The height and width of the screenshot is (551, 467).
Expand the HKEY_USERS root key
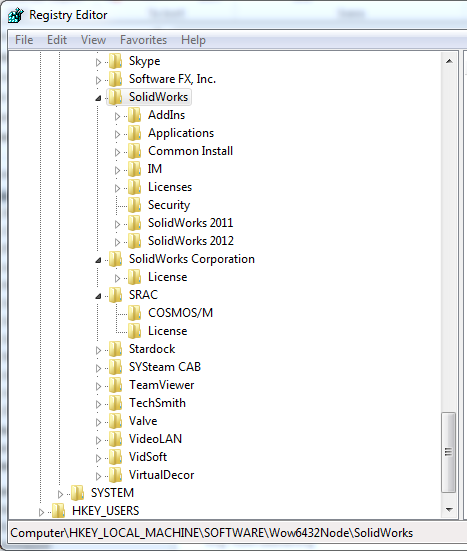click(x=41, y=512)
